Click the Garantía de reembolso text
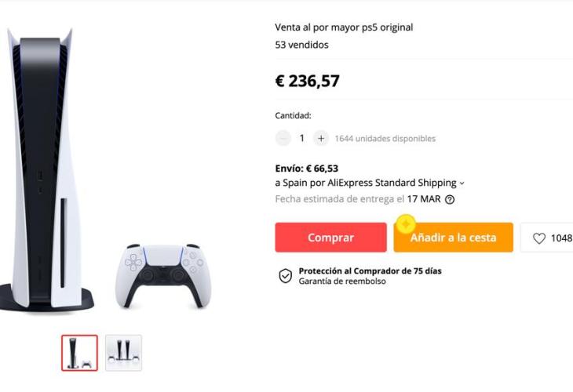 click(x=342, y=281)
